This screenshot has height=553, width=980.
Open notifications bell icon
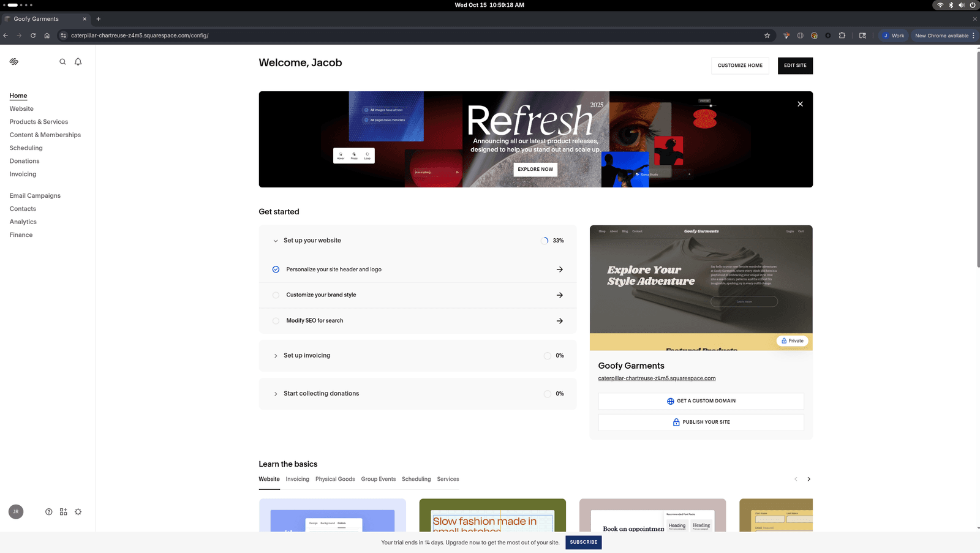click(x=78, y=62)
